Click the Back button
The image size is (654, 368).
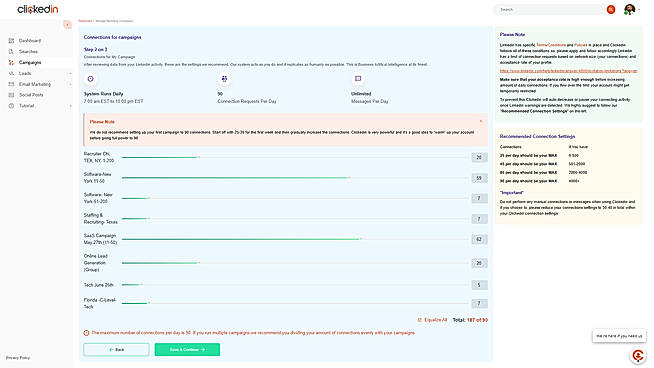click(116, 350)
